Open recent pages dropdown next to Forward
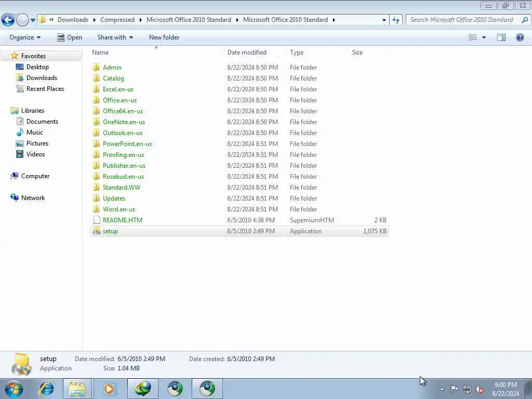The height and width of the screenshot is (399, 532). 33,20
